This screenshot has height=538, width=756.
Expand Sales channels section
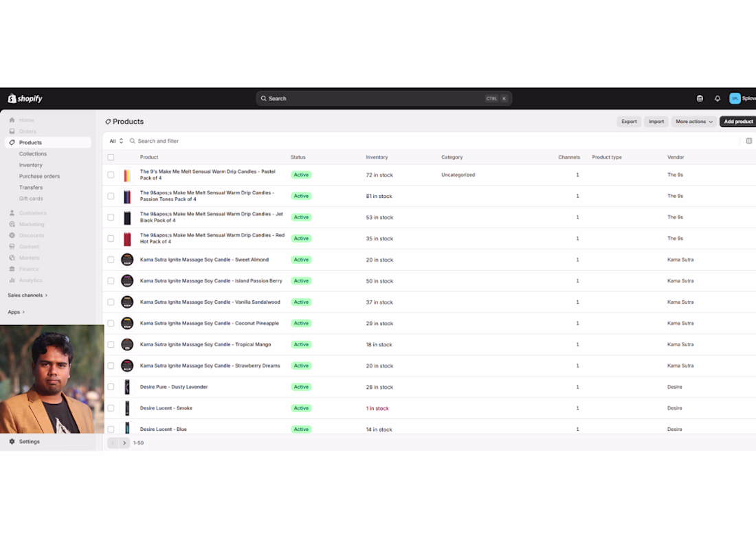click(x=27, y=295)
